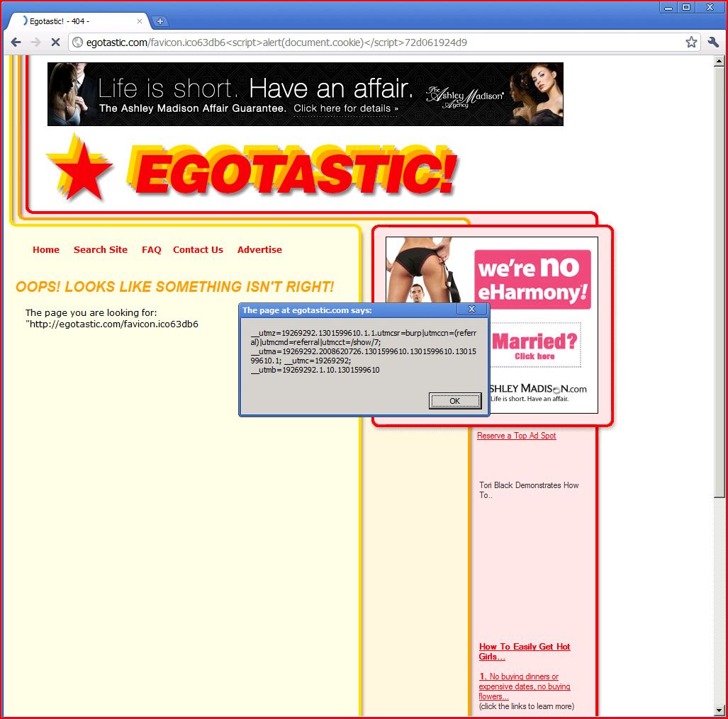Click the OOPS! LOOKS LIKE SOMETHING heading
The width and height of the screenshot is (728, 719).
click(x=174, y=287)
